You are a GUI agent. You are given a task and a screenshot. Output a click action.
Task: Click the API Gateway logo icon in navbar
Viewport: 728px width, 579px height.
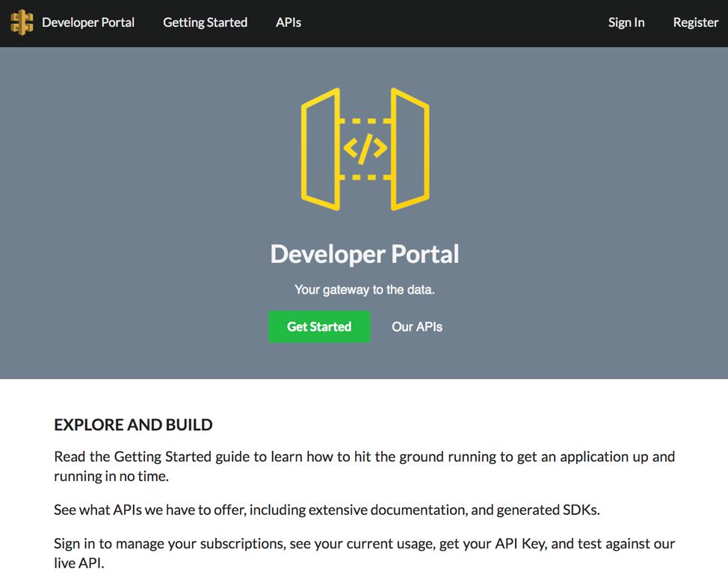tap(22, 22)
